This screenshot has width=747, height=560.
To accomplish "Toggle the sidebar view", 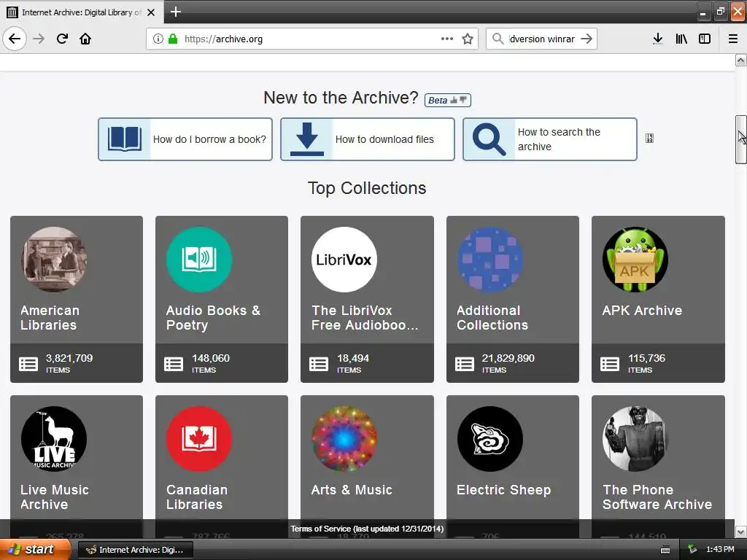I will 705,39.
